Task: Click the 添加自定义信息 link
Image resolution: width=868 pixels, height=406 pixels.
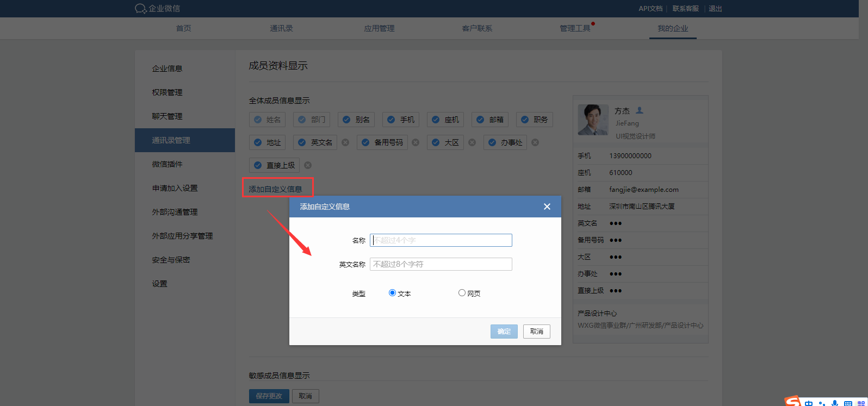Action: click(275, 189)
